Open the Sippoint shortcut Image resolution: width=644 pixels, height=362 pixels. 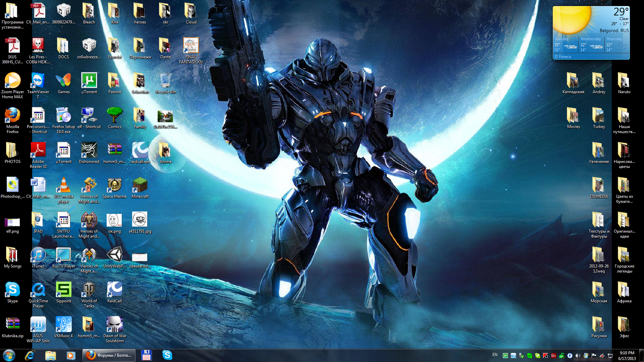point(63,290)
